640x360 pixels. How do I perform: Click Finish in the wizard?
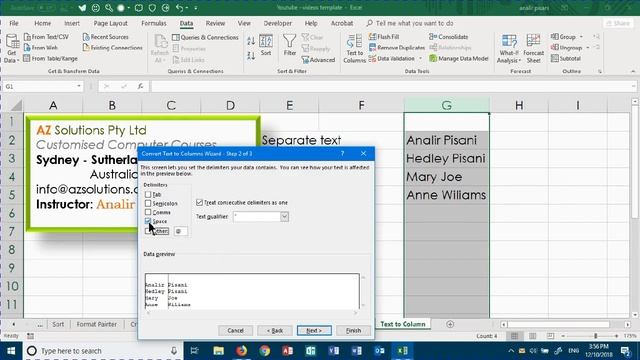tap(353, 330)
